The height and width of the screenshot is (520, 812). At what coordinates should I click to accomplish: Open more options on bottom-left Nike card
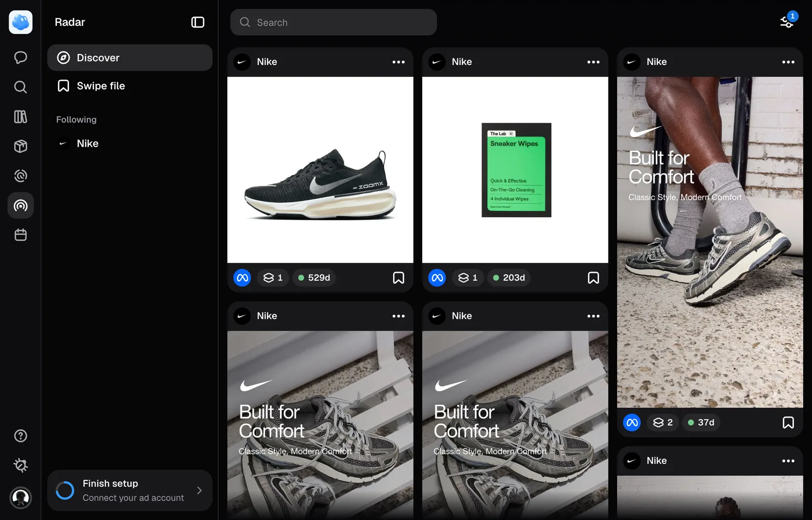pyautogui.click(x=398, y=316)
